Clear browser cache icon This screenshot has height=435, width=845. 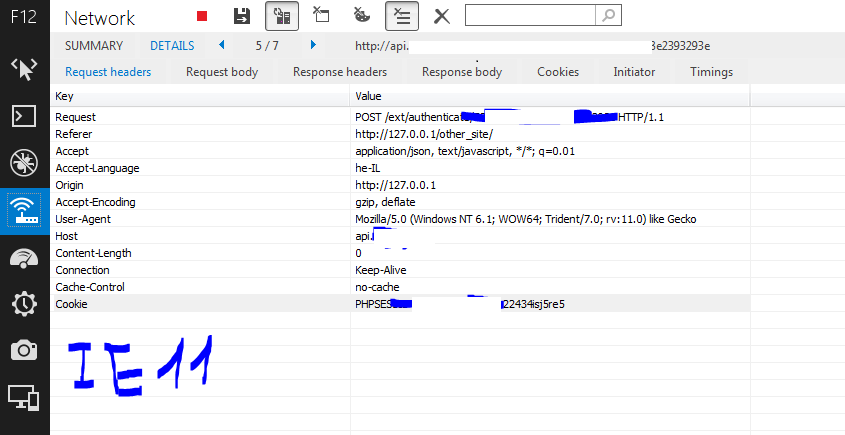click(x=321, y=15)
